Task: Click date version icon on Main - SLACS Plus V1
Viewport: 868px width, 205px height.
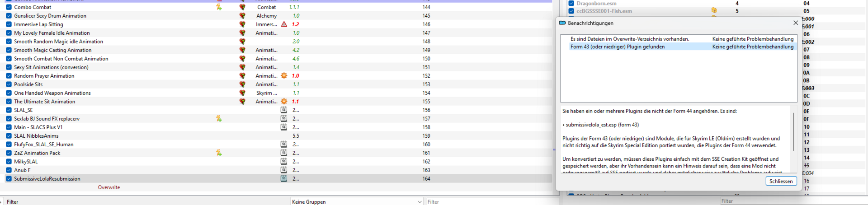Action: point(284,127)
